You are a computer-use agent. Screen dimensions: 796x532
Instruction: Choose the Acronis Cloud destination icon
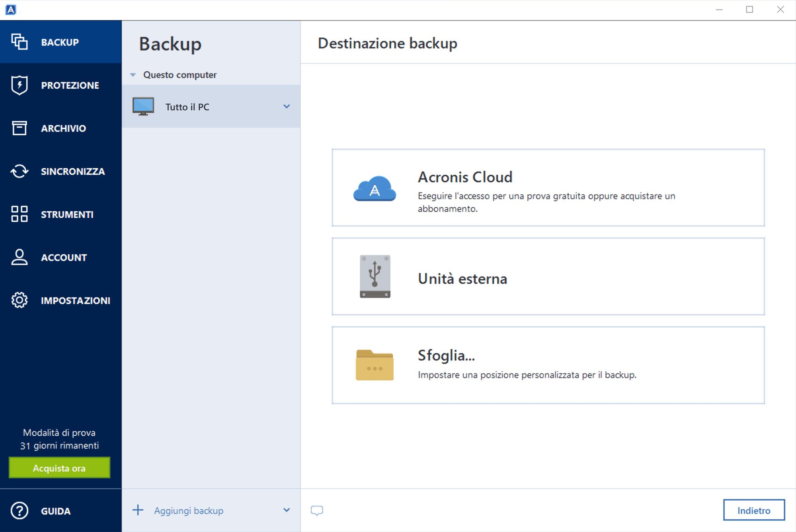click(375, 188)
